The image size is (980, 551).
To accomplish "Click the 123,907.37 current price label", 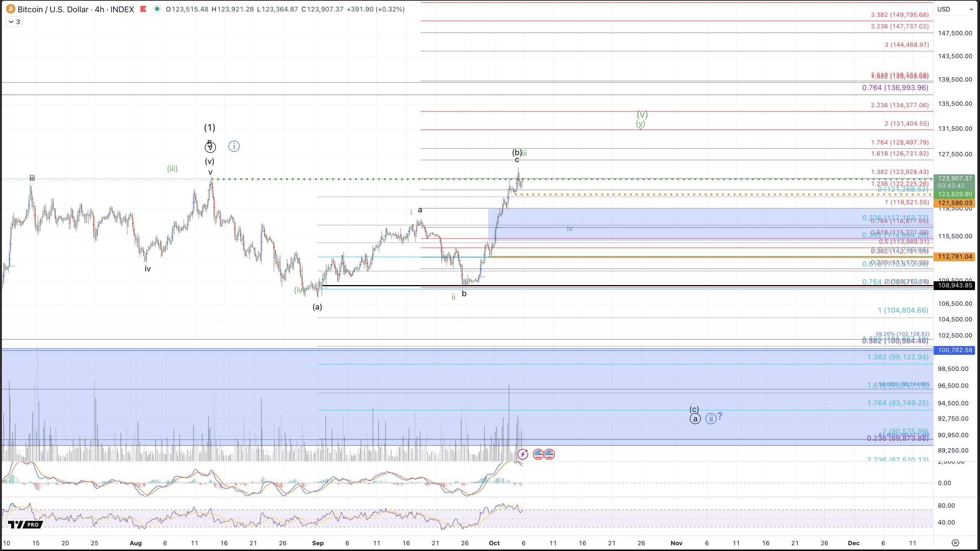I will tap(955, 179).
